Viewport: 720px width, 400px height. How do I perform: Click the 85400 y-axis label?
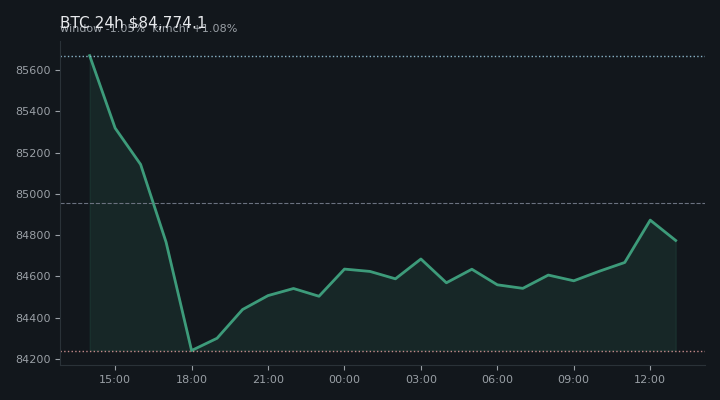33,112
